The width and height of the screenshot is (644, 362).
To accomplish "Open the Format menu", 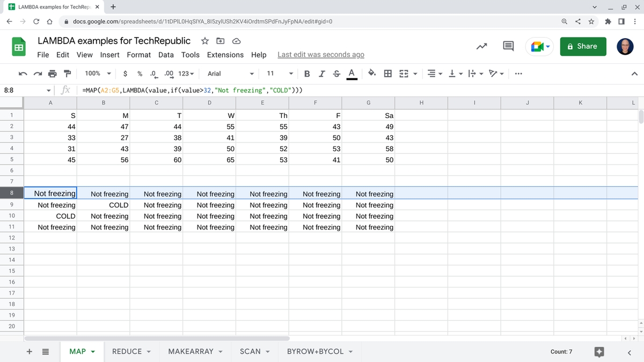I will [x=138, y=54].
